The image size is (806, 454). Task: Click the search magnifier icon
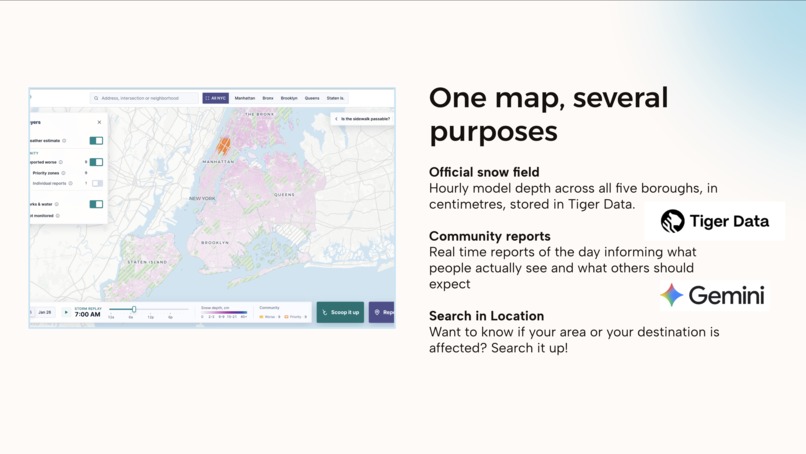[96, 98]
